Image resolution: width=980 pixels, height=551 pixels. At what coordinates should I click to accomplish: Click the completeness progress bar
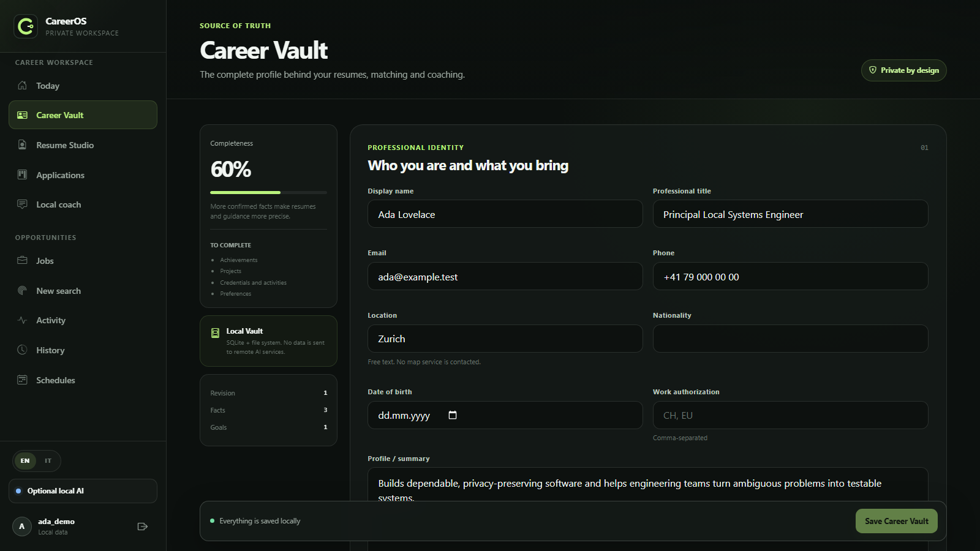click(x=268, y=192)
